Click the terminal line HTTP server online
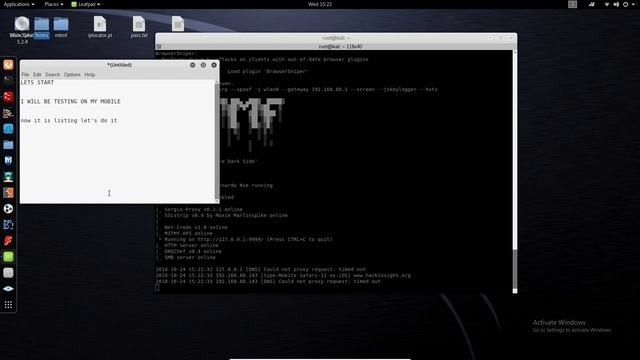This screenshot has height=360, width=640. click(191, 245)
